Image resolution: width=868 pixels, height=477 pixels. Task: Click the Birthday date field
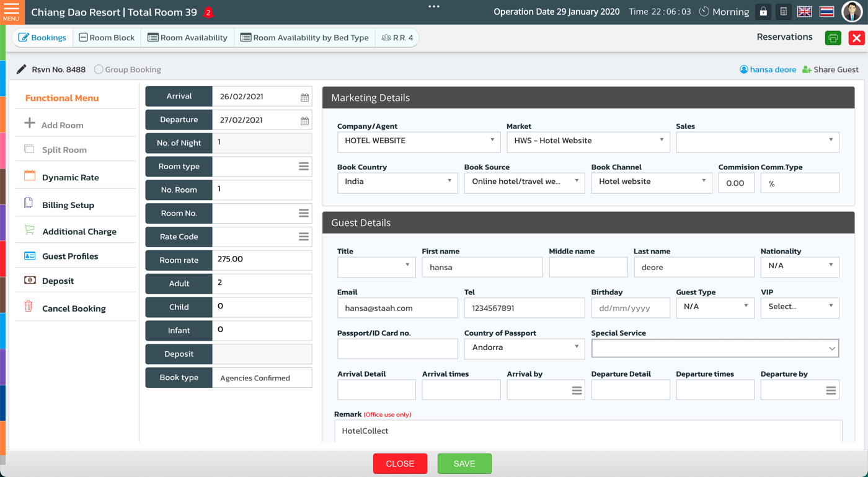pyautogui.click(x=631, y=308)
